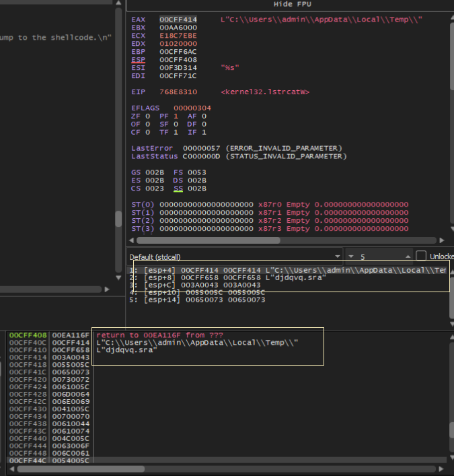
Task: Toggle the DF flag value
Action: pyautogui.click(x=204, y=124)
